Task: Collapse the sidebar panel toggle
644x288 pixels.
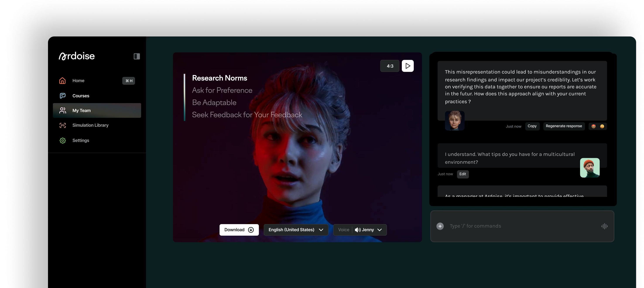Action: pos(137,56)
